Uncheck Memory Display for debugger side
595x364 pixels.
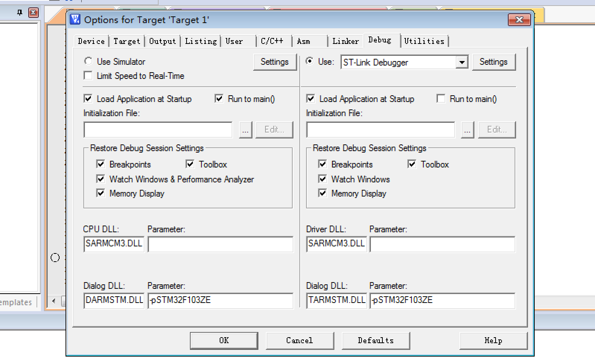pos(323,193)
